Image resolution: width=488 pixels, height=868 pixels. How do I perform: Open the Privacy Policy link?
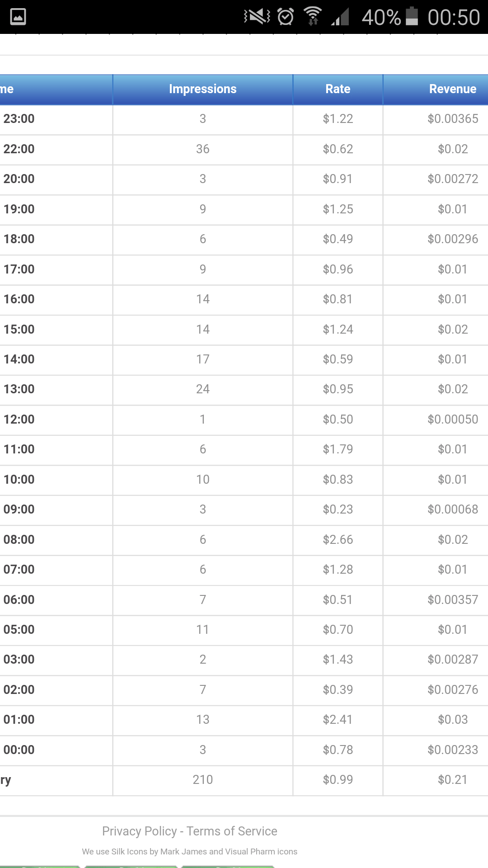tap(139, 831)
